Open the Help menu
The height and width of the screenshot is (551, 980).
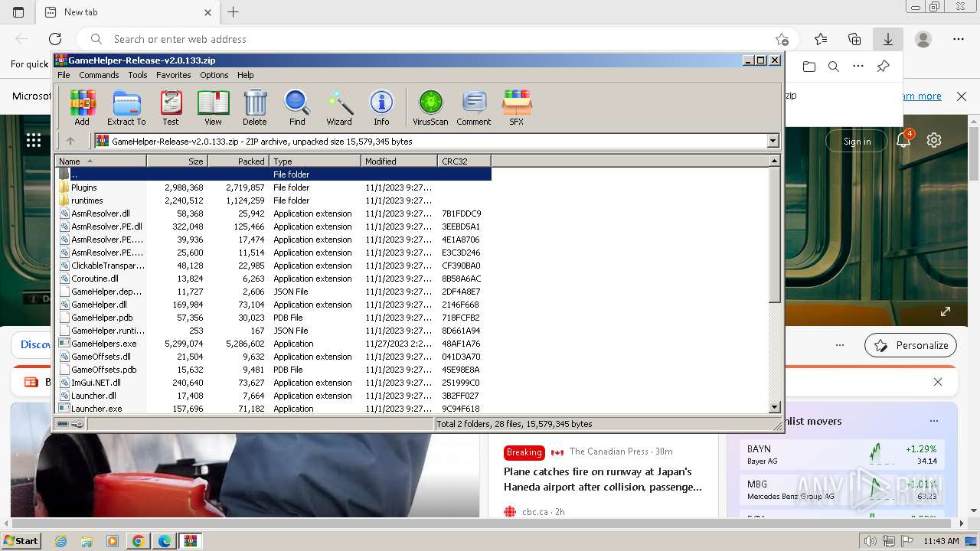(x=245, y=75)
